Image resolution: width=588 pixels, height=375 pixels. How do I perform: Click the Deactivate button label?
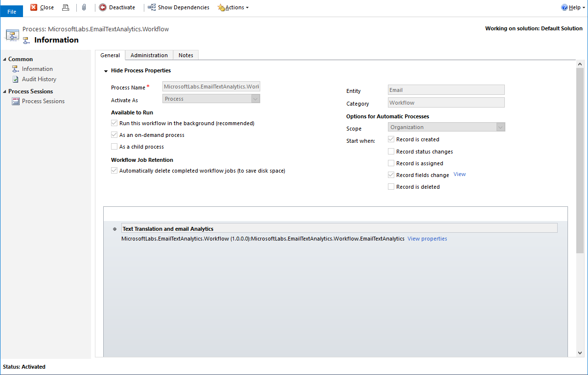122,7
